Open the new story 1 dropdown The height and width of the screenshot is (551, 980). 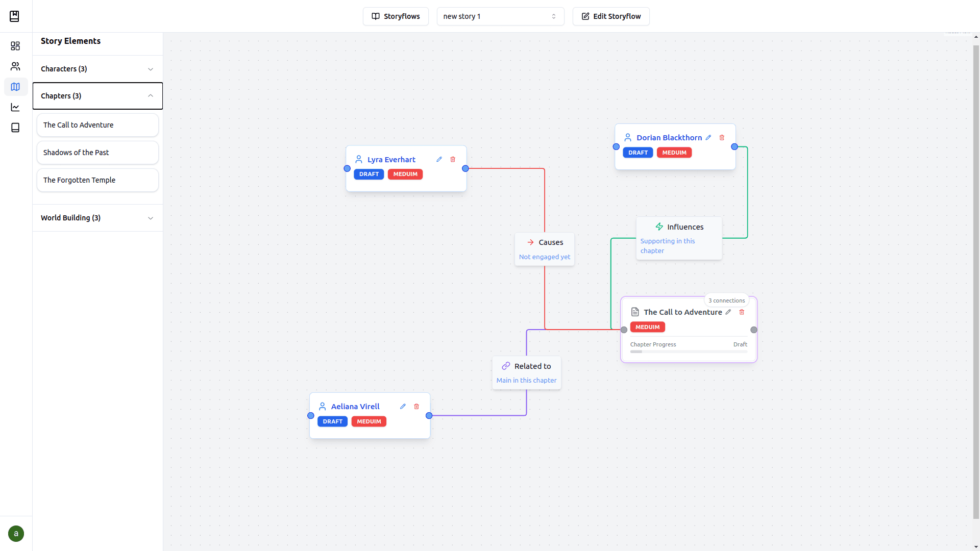[500, 16]
